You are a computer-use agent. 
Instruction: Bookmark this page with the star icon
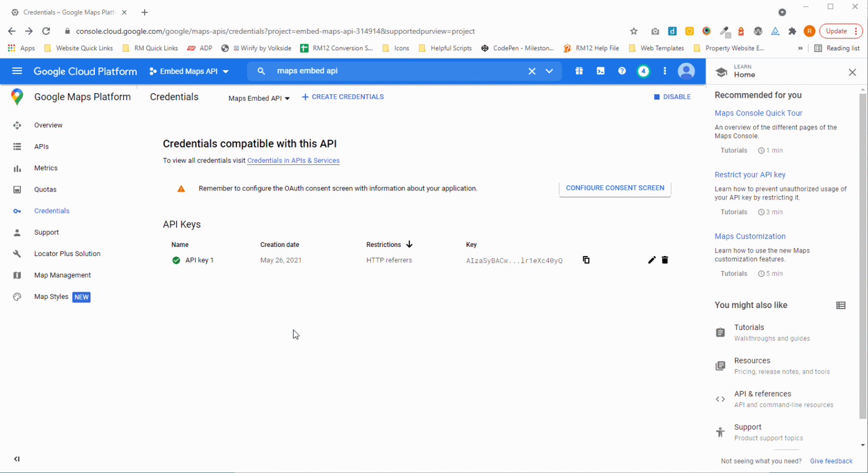(x=633, y=31)
